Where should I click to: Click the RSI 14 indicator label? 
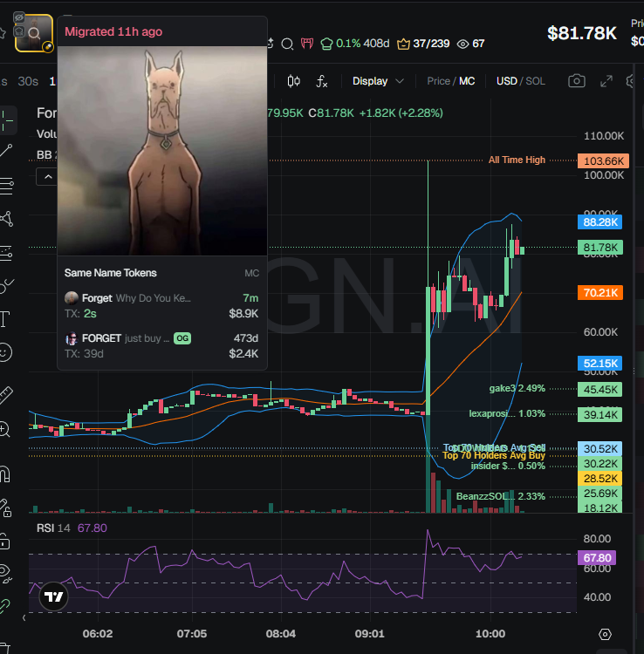click(x=53, y=528)
